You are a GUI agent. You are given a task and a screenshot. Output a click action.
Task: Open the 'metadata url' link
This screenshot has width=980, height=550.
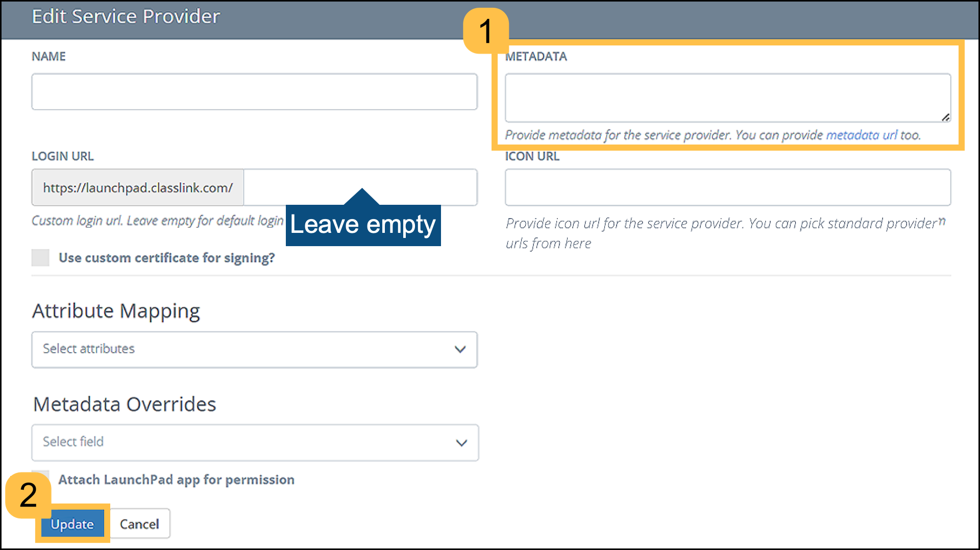[x=861, y=135]
